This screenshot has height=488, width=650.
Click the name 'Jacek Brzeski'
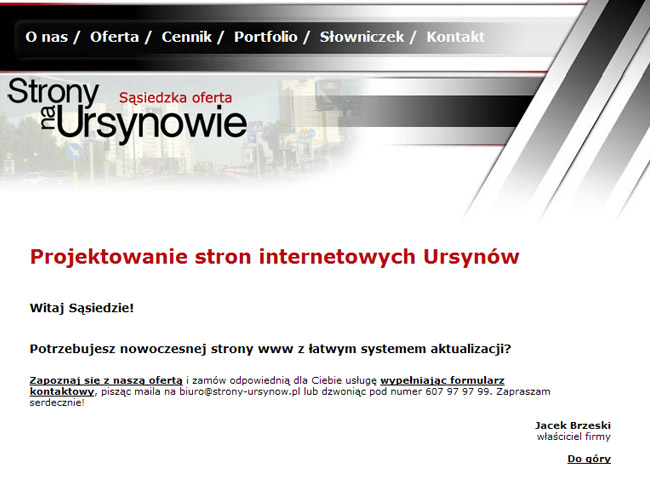572,425
